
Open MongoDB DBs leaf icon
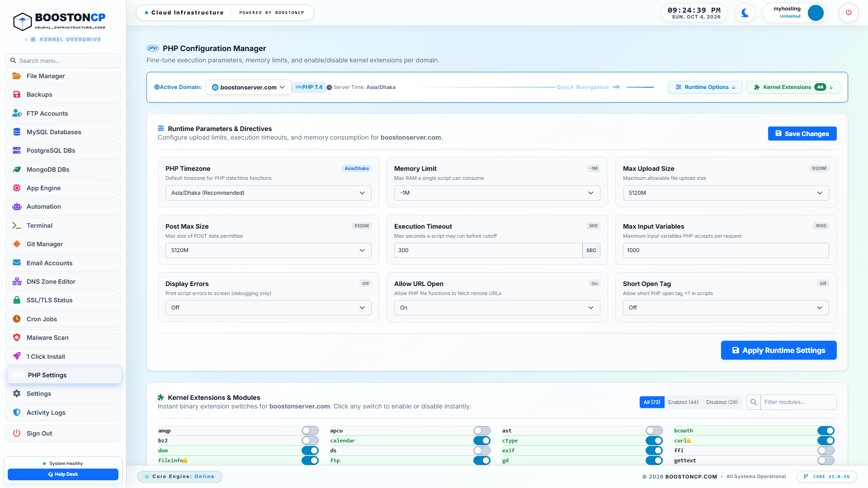(x=17, y=169)
